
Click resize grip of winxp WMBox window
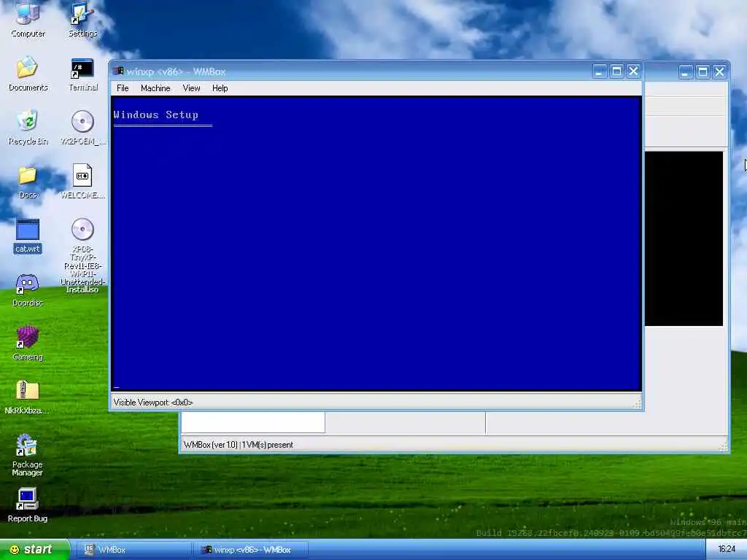[x=637, y=404]
